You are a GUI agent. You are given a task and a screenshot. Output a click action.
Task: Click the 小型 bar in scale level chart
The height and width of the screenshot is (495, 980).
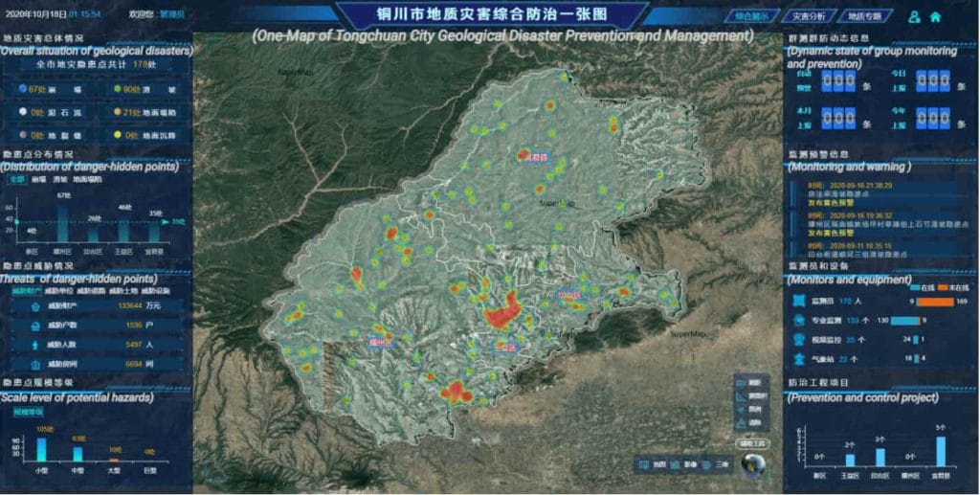tap(41, 450)
